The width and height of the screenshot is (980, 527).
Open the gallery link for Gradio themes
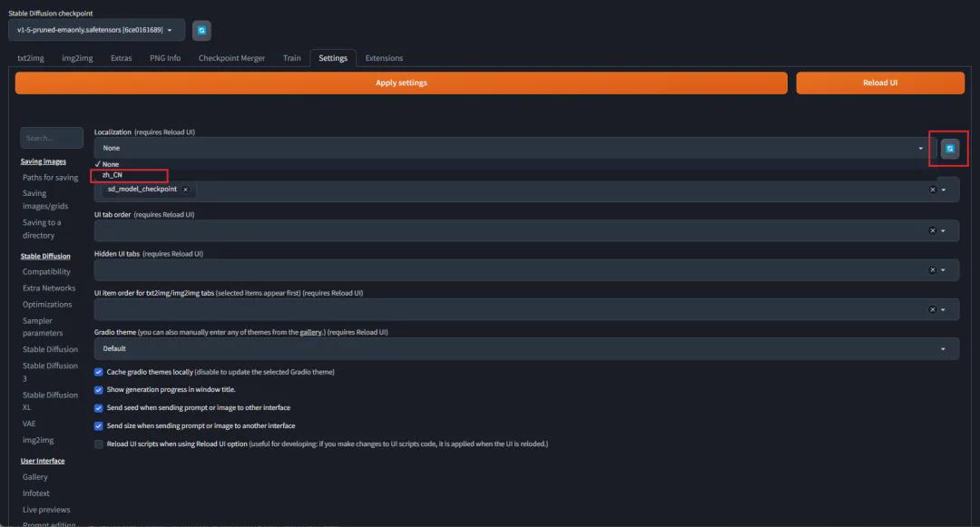coord(310,333)
